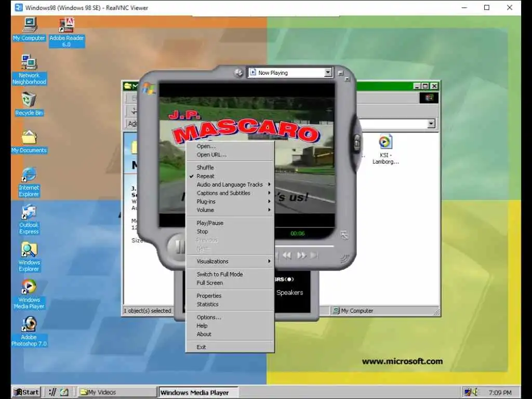
Task: Expand the Volume submenu
Action: tap(230, 210)
